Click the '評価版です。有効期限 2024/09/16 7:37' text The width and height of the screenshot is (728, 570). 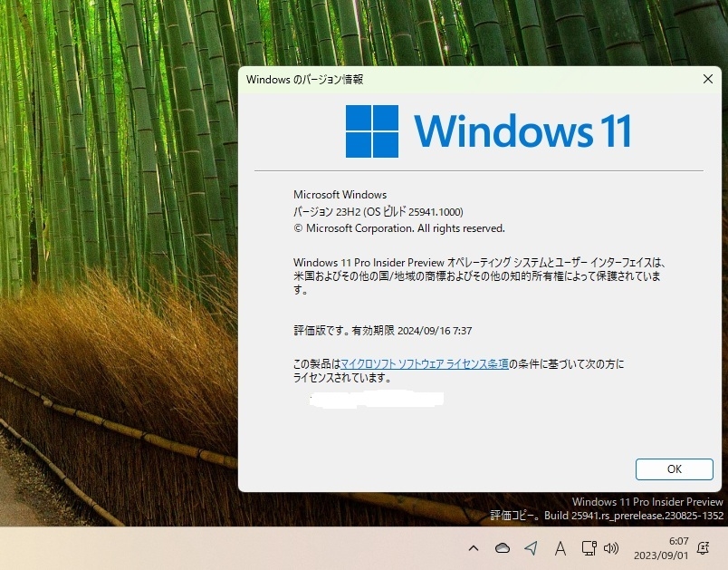(383, 330)
